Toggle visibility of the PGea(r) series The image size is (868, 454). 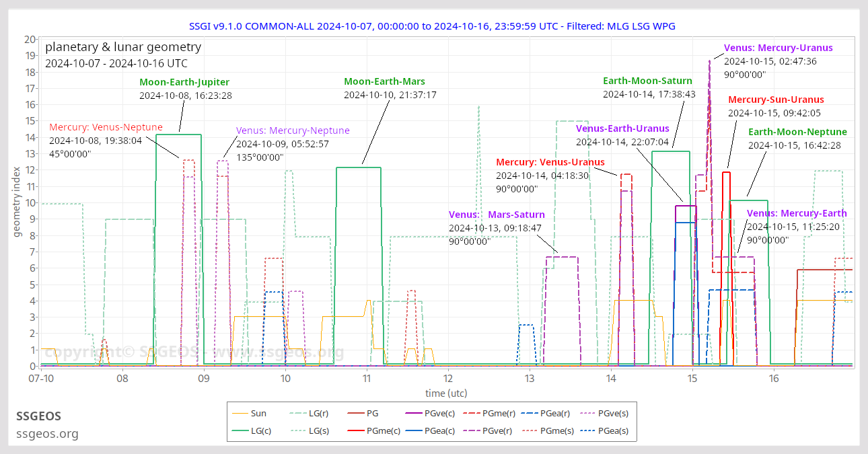(531, 413)
